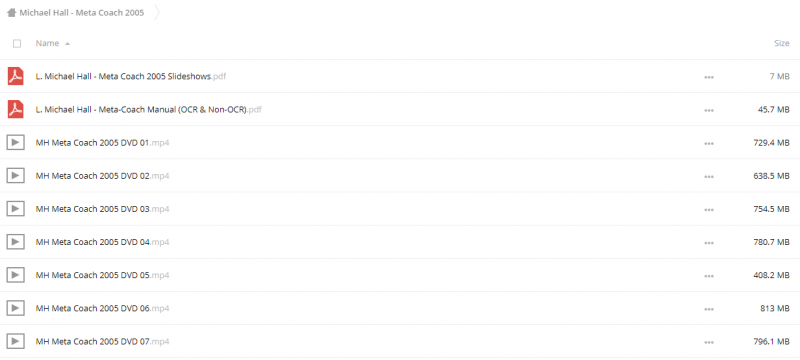Click video play icon for DVD 07

point(15,342)
